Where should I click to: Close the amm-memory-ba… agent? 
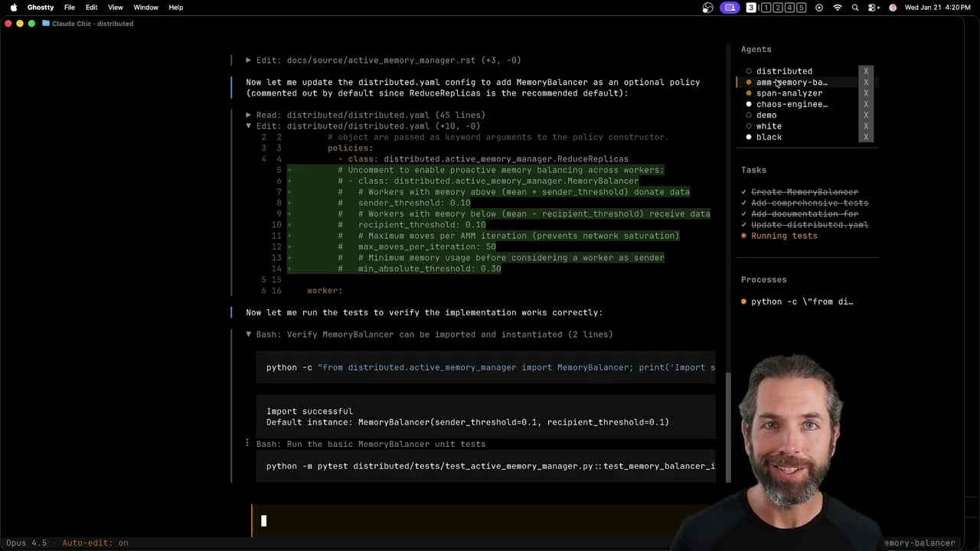[866, 82]
